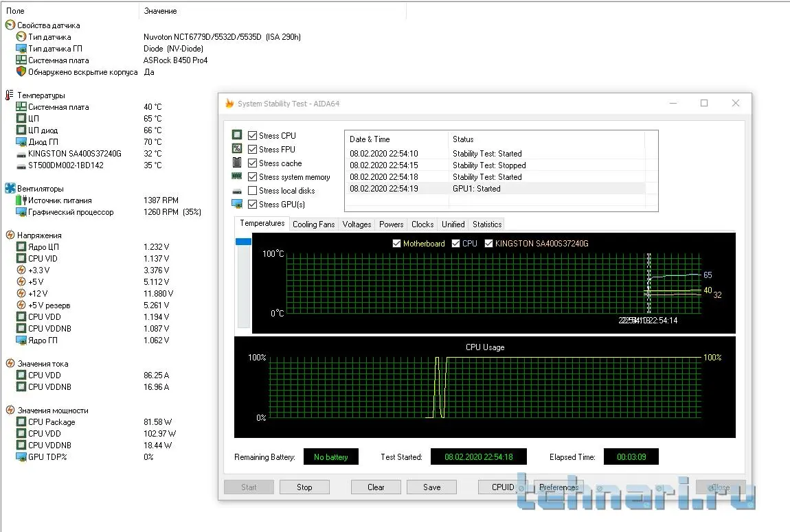Open the Preferences dialog

tap(558, 487)
